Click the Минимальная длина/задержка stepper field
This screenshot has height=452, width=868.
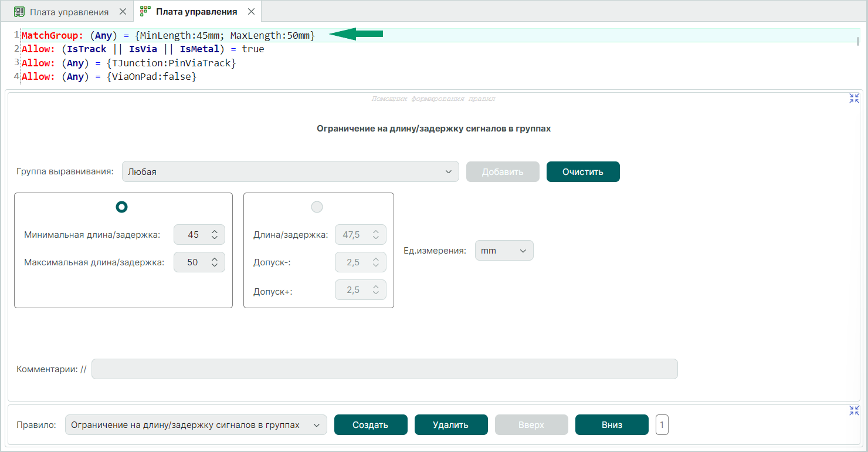[199, 235]
